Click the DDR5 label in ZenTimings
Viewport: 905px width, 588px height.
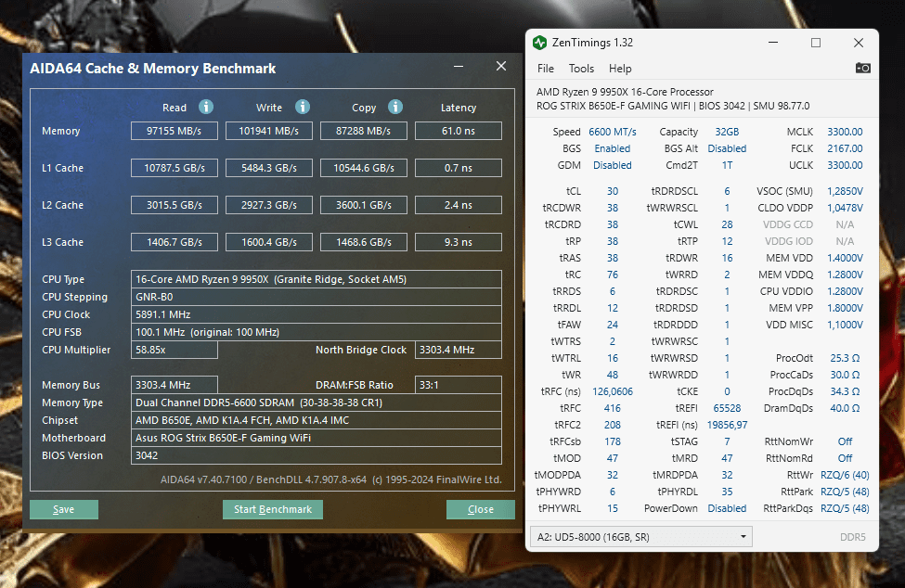852,537
